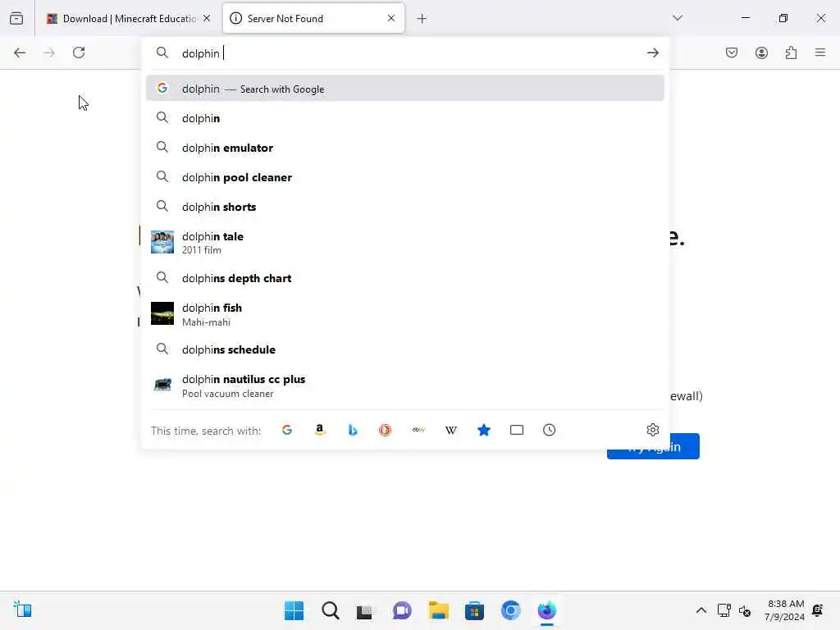The image size is (840, 630).
Task: Choose dolphin Search with Google suggestion
Action: (405, 89)
